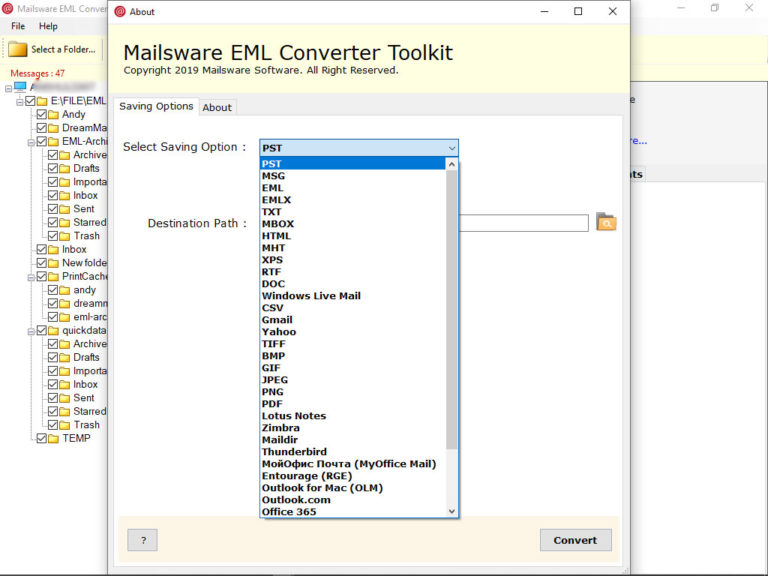Screen dimensions: 768x576
Task: Select the Starred folder under EML-Archi
Action: (90, 222)
